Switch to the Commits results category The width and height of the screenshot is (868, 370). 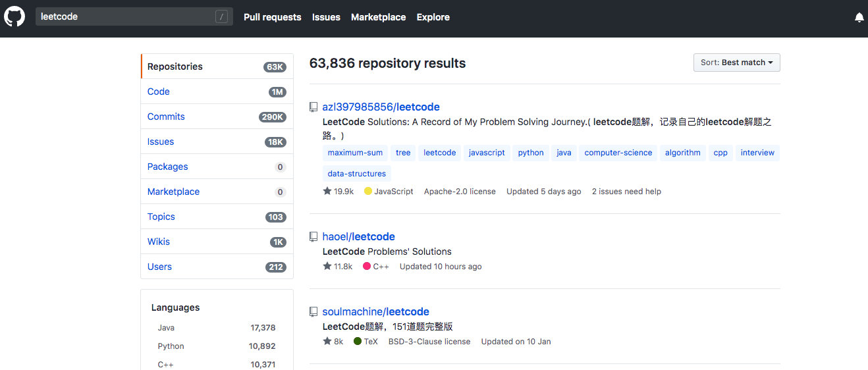(217, 117)
